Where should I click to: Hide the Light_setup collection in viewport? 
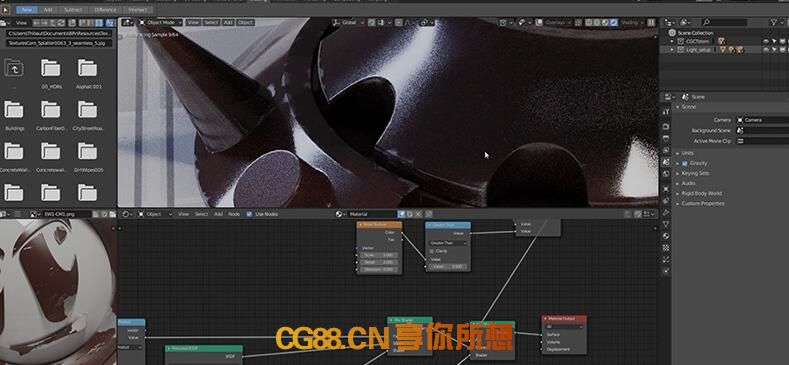[766, 50]
